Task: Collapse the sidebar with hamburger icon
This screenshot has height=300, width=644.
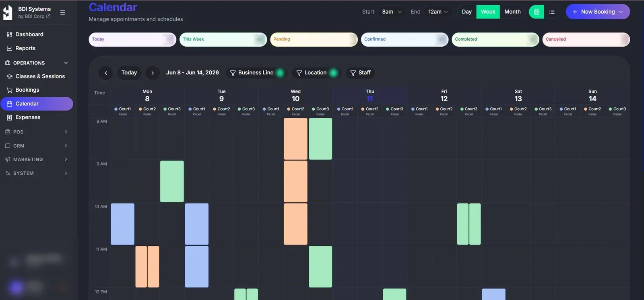Action: [62, 12]
